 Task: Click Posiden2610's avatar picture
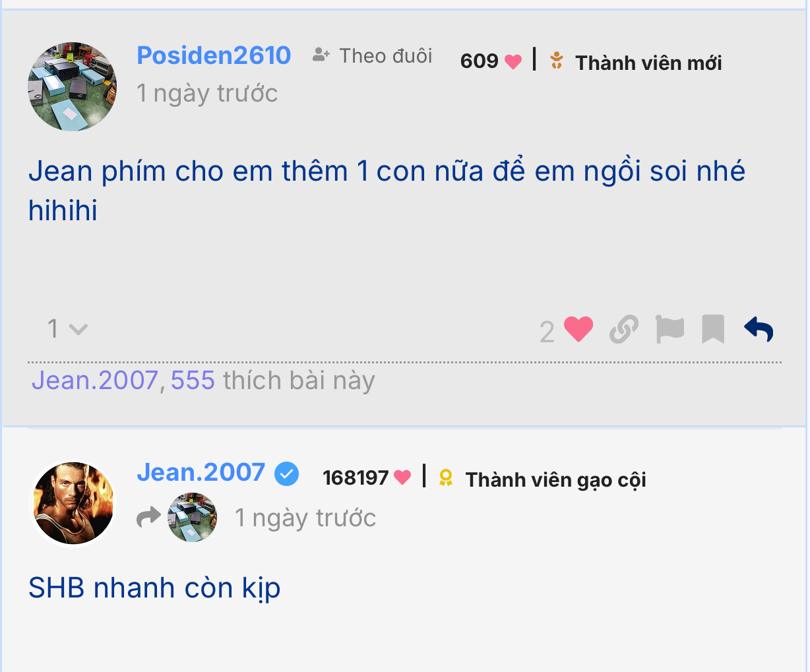coord(73,86)
